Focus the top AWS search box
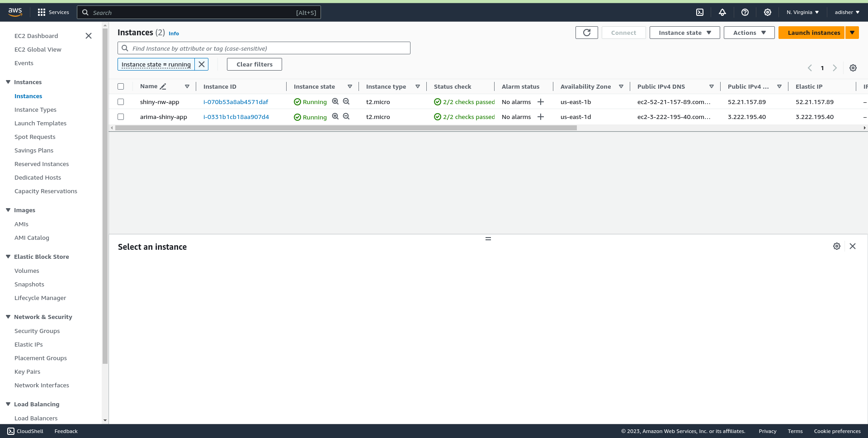The width and height of the screenshot is (868, 438). (x=199, y=12)
